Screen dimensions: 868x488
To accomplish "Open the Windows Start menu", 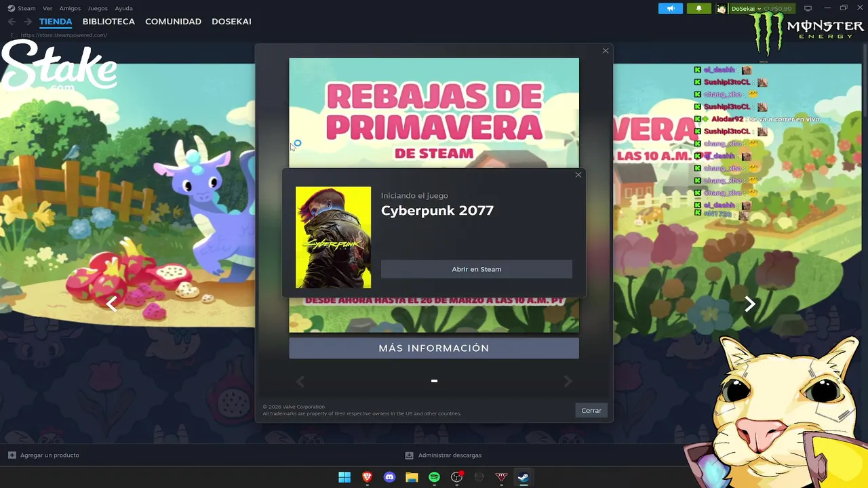I will click(x=344, y=477).
